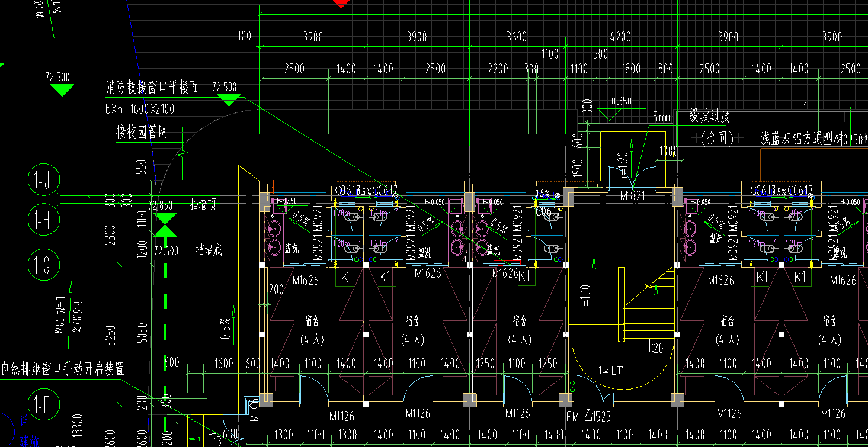Image resolution: width=868 pixels, height=447 pixels.
Task: Click the 消防救援窗口平楼面 annotation text
Action: pyautogui.click(x=152, y=88)
